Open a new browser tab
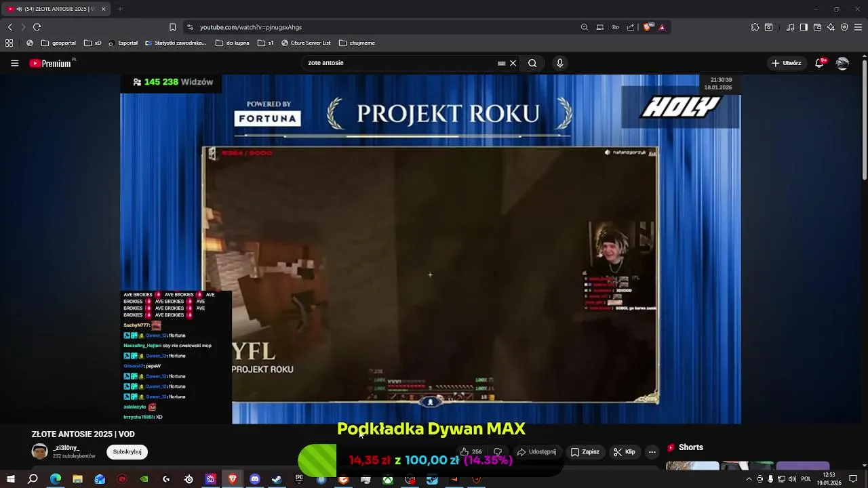The height and width of the screenshot is (488, 868). [x=120, y=9]
